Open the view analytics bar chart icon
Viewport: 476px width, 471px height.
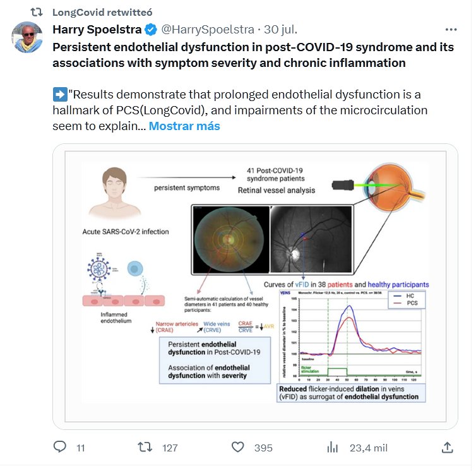(x=333, y=447)
